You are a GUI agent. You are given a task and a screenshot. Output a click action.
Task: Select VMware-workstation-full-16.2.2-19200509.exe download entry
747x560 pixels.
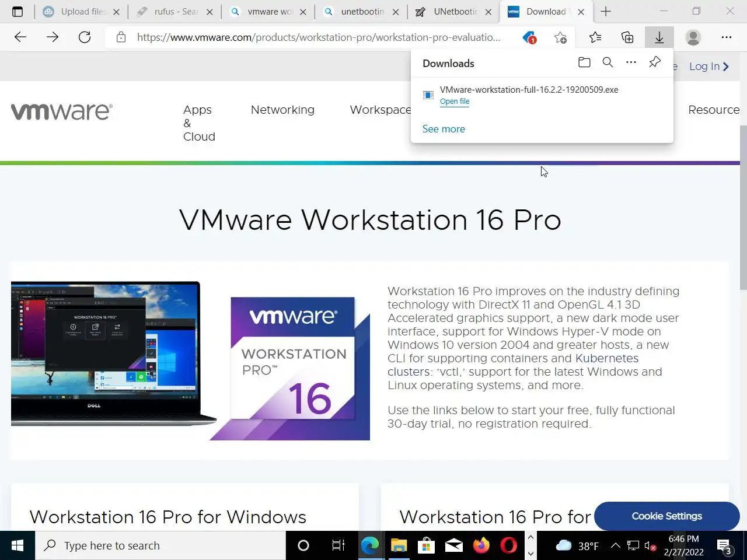pos(542,95)
